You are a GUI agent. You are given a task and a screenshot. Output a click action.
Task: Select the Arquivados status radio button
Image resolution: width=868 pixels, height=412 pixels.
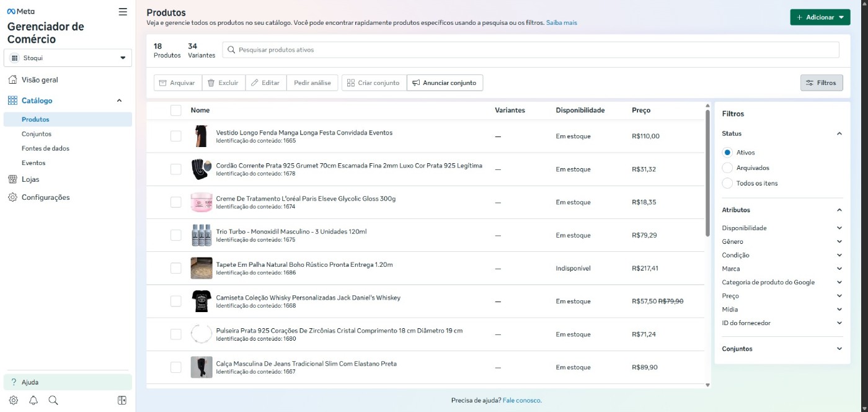tap(727, 168)
